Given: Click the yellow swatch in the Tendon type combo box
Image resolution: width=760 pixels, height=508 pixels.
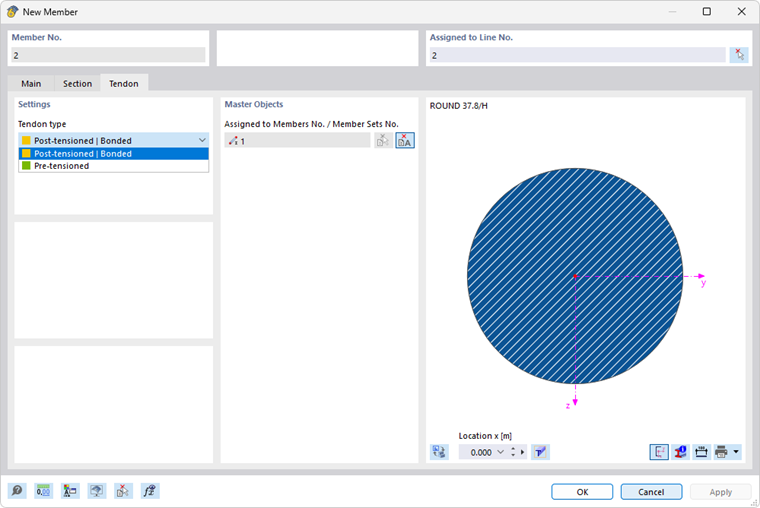Looking at the screenshot, I should click(x=26, y=140).
